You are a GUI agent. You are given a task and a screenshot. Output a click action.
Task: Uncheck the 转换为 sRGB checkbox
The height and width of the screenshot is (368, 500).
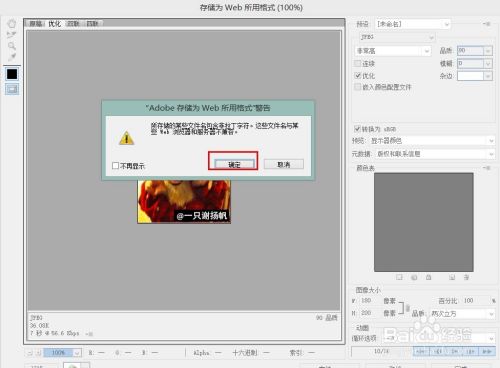coord(357,129)
